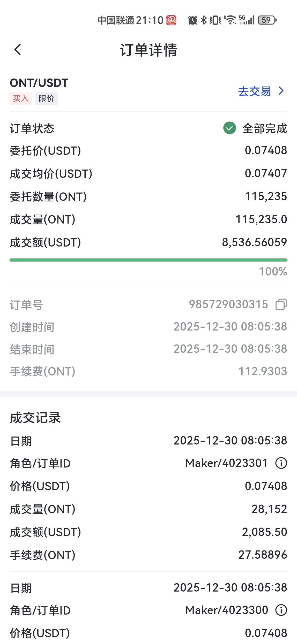Tap the 买入 buy tag

(21, 98)
